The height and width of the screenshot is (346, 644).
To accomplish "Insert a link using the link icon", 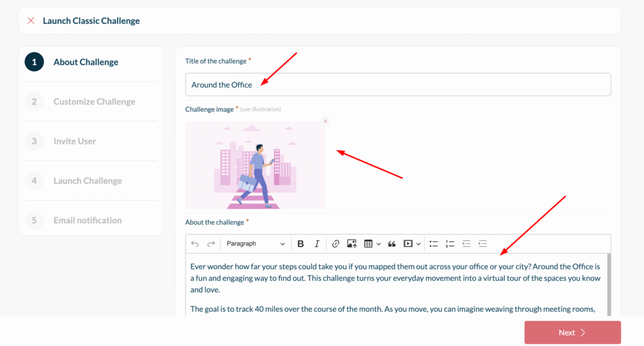I will click(336, 243).
